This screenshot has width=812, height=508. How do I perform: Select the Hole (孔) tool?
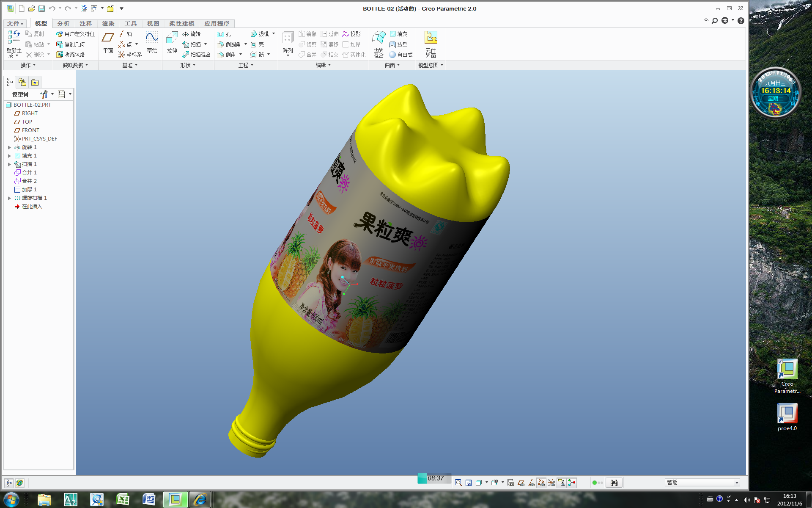(x=224, y=34)
